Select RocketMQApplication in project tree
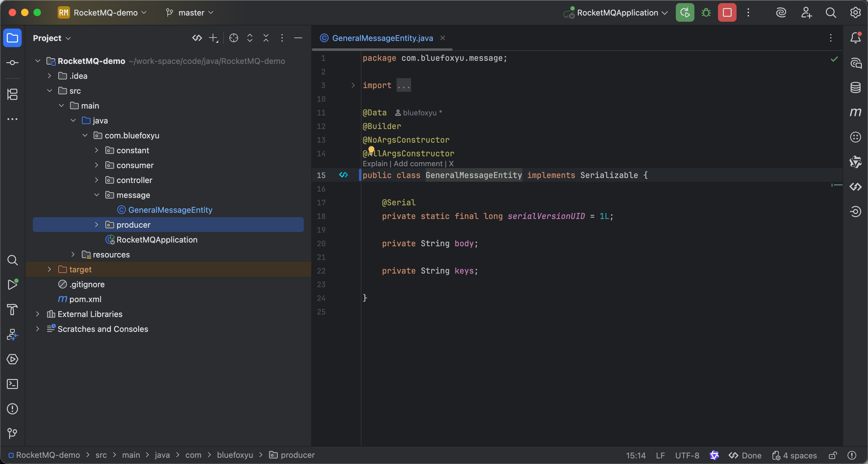Viewport: 868px width, 464px height. coord(157,240)
